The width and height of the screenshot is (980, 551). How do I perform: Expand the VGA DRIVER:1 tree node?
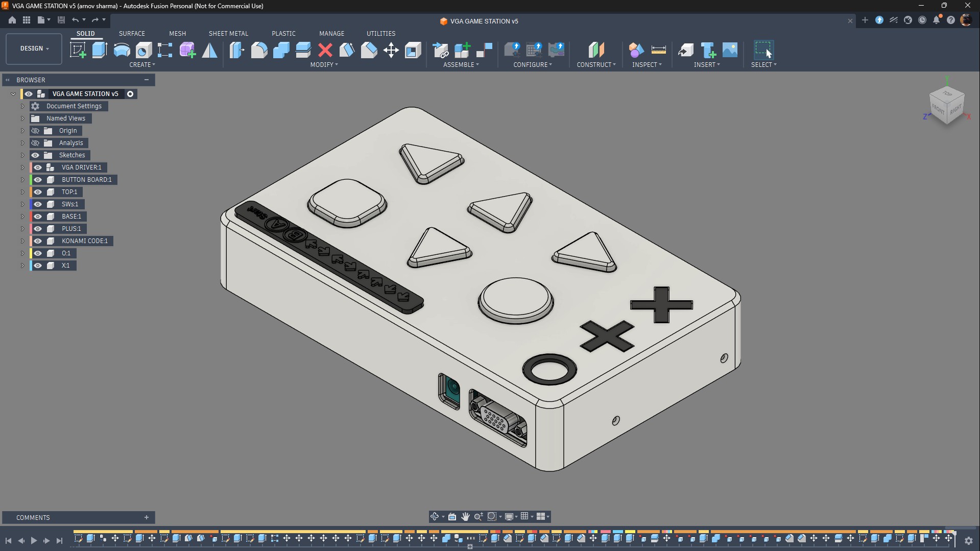pos(22,167)
